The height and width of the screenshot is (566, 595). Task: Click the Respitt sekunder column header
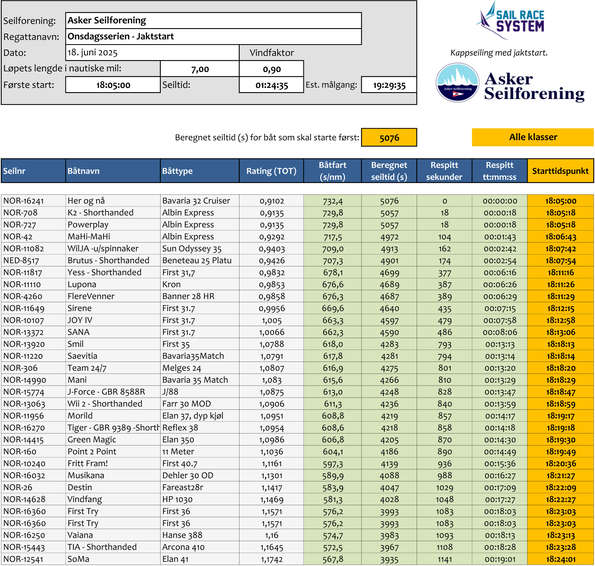[x=444, y=171]
